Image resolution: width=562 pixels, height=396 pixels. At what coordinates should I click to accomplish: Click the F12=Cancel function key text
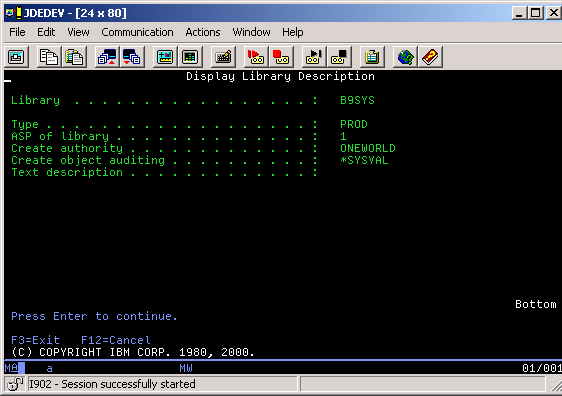[x=116, y=340]
